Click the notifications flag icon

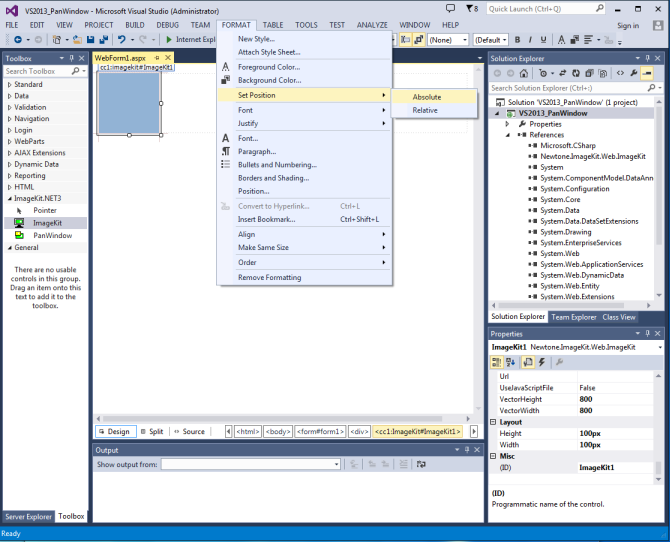point(470,9)
